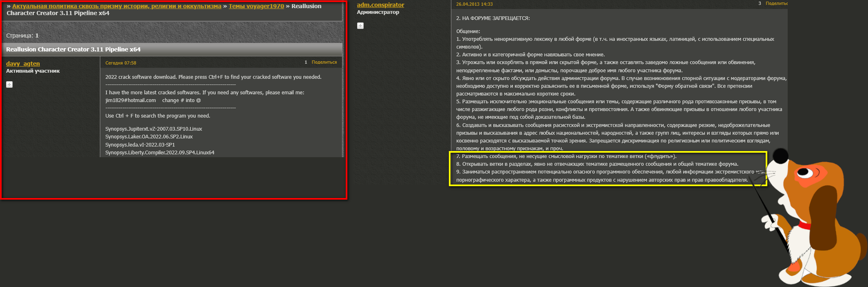Click the '26.04.2013 14:33' post timestamp
Image resolution: width=868 pixels, height=287 pixels.
pyautogui.click(x=474, y=4)
